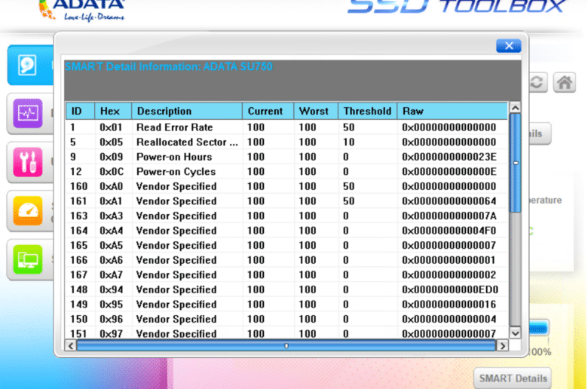Click the blue progress bar in the main window

click(539, 328)
